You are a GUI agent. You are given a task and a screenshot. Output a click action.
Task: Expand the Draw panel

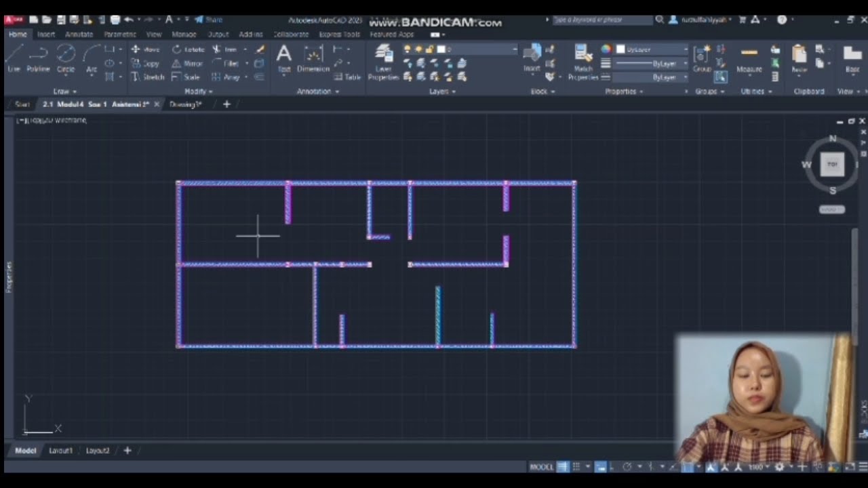pyautogui.click(x=65, y=91)
